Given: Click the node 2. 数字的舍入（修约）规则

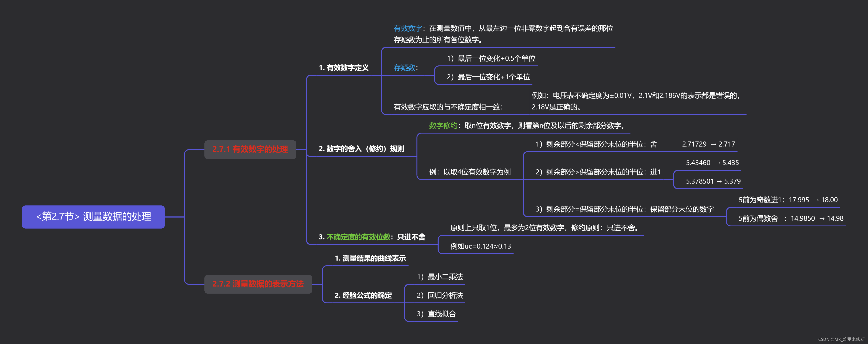Looking at the screenshot, I should click(x=361, y=149).
